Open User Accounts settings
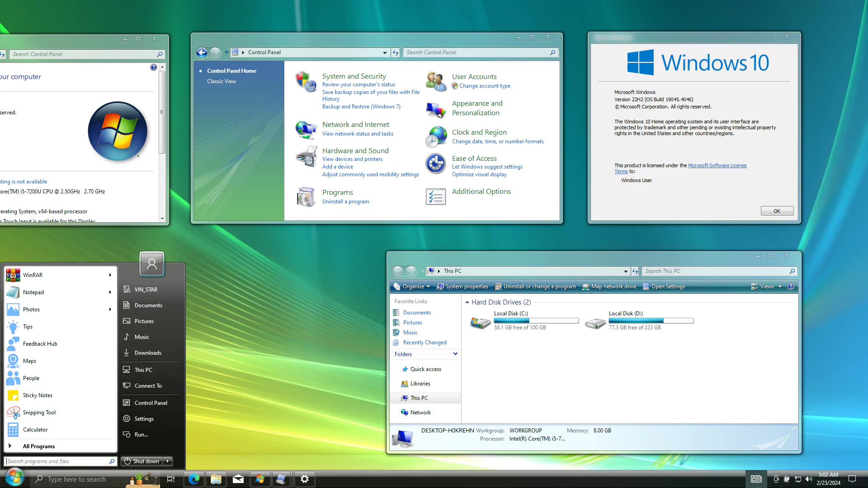 coord(474,76)
